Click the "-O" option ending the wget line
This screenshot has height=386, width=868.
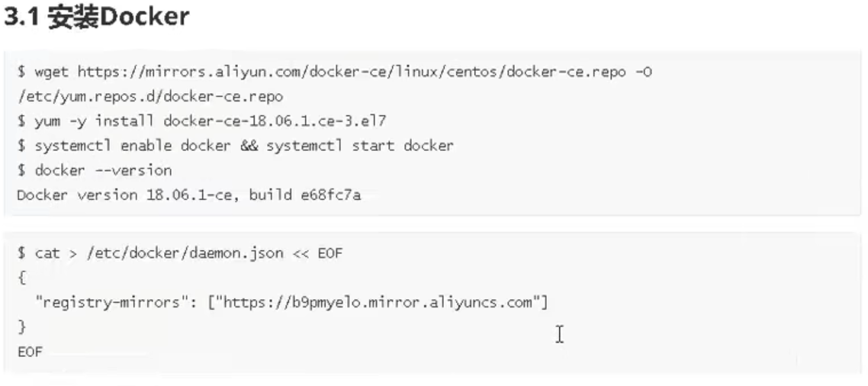tap(643, 72)
